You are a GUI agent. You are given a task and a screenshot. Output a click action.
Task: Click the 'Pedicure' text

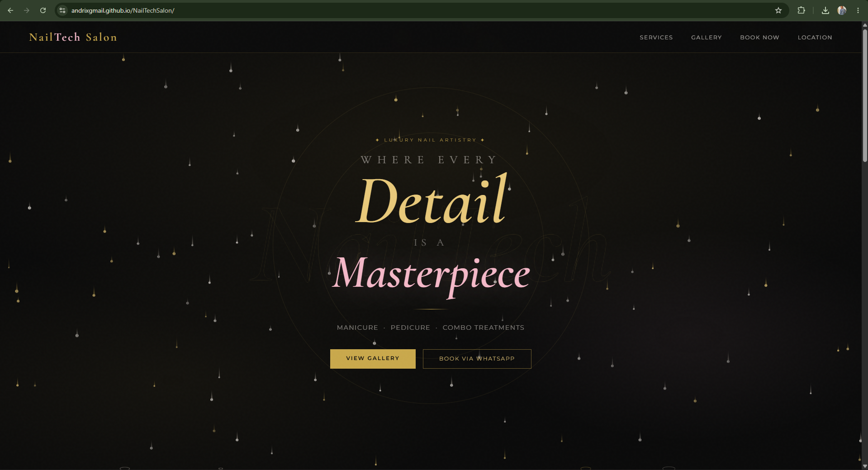coord(410,328)
